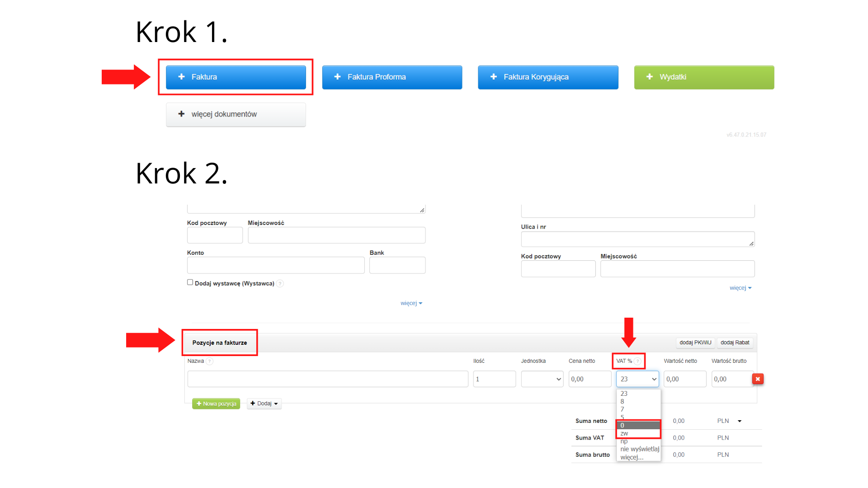Click the Wartość brutto field
Image resolution: width=868 pixels, height=488 pixels.
(x=732, y=379)
